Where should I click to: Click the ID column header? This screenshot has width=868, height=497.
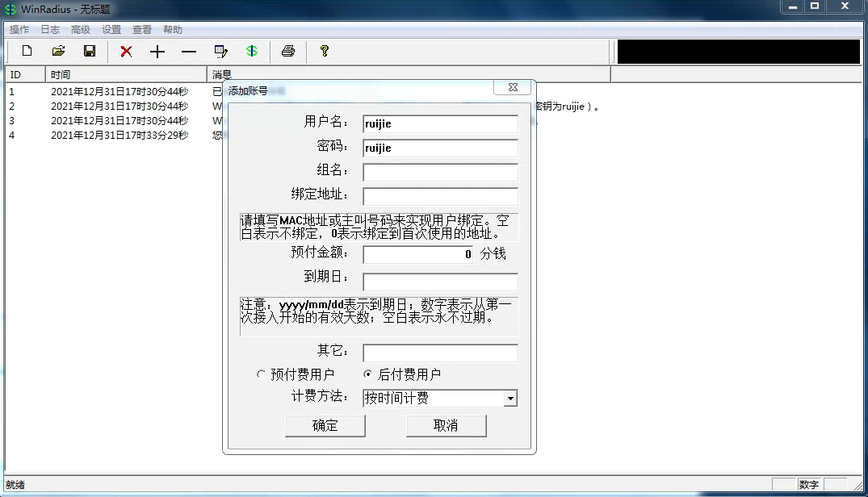[25, 74]
